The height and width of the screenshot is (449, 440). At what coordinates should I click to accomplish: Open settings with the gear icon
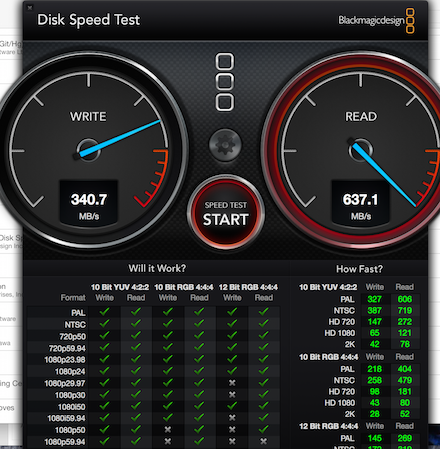pos(225,145)
